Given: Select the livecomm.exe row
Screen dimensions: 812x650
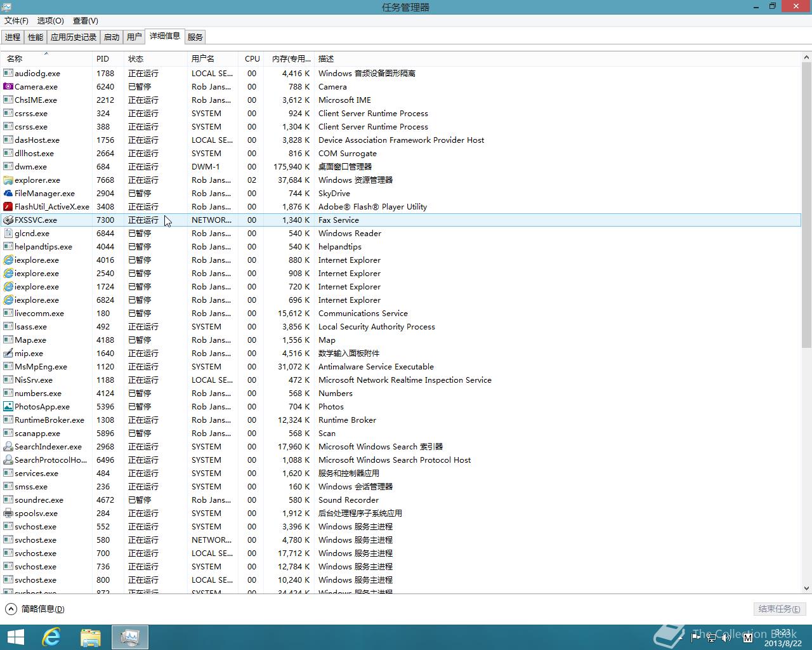Looking at the screenshot, I should pyautogui.click(x=401, y=313).
